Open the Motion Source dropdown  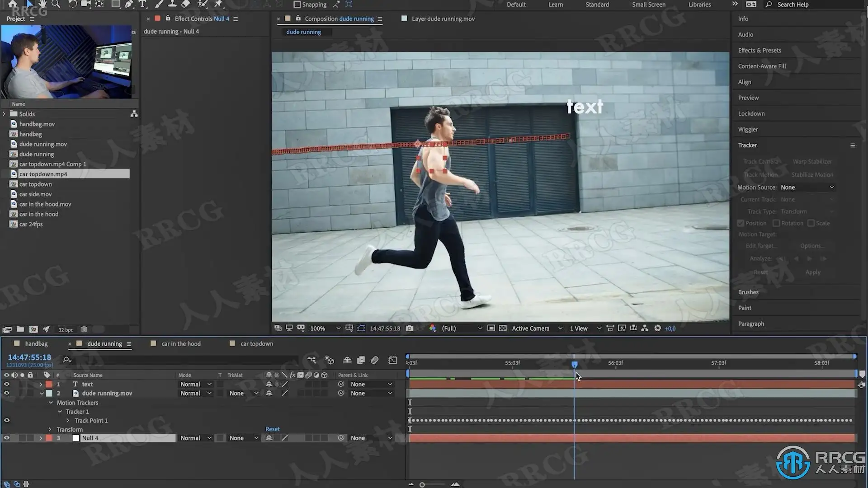point(807,187)
